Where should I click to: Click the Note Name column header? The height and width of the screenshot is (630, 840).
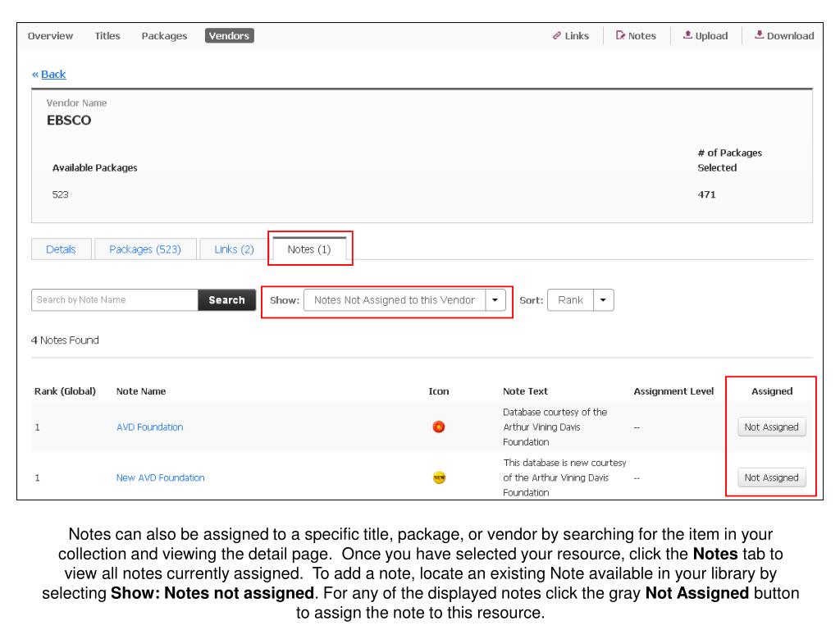click(141, 391)
